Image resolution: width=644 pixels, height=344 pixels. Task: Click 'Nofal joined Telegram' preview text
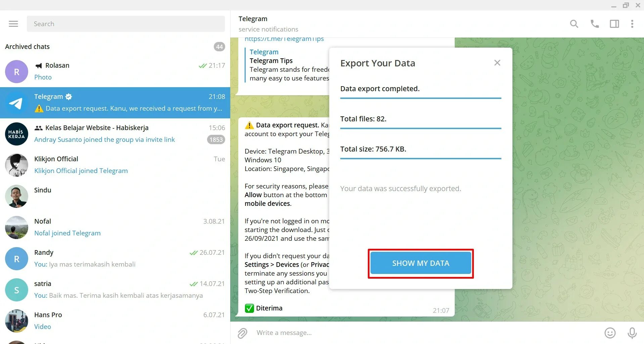tap(67, 233)
